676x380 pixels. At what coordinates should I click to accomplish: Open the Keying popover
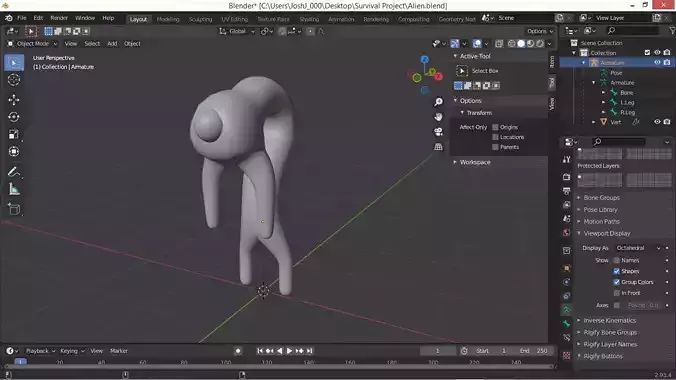[72, 351]
